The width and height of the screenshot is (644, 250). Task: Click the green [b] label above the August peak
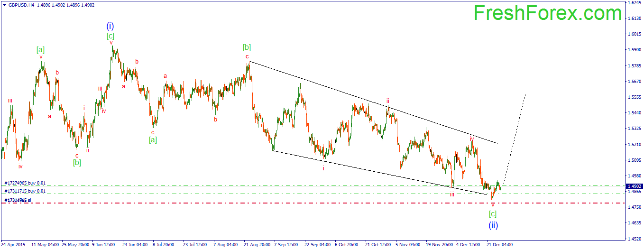[x=247, y=47]
